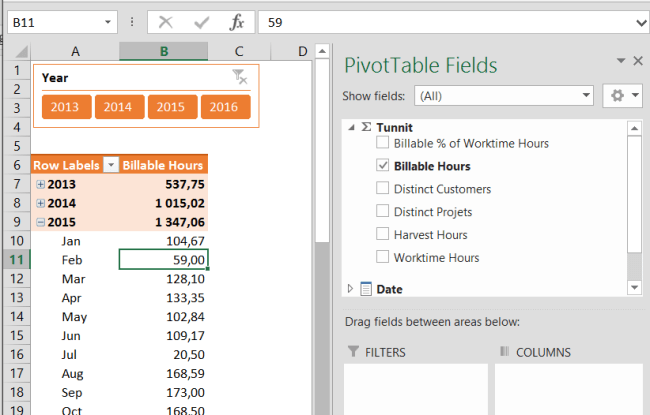The width and height of the screenshot is (650, 415).
Task: Click the Insert Function fx icon
Action: pos(236,22)
